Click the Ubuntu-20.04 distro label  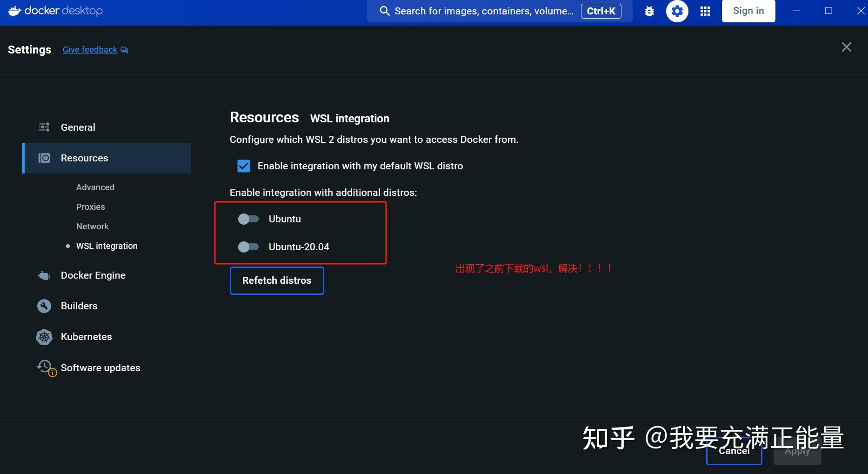tap(299, 247)
